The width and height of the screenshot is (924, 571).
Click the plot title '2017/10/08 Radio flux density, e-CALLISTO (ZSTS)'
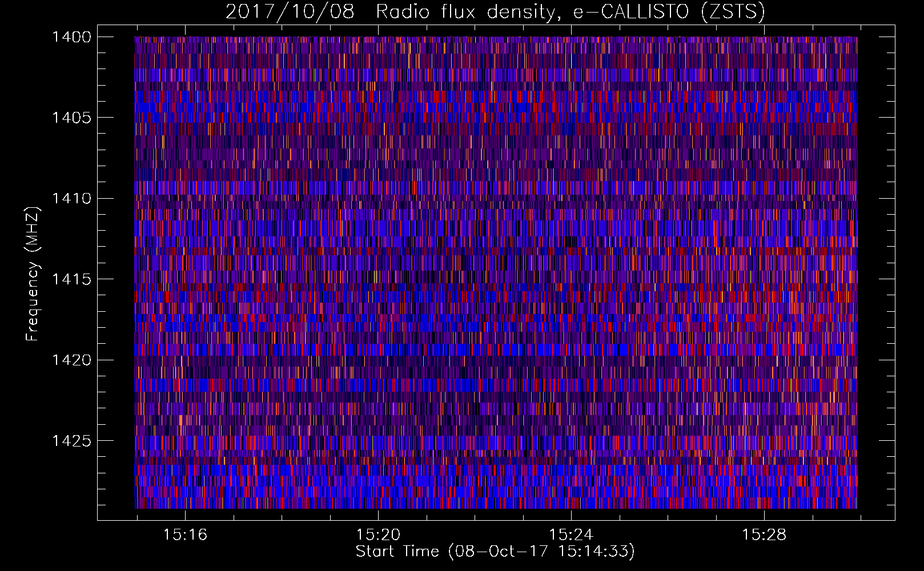click(x=495, y=12)
